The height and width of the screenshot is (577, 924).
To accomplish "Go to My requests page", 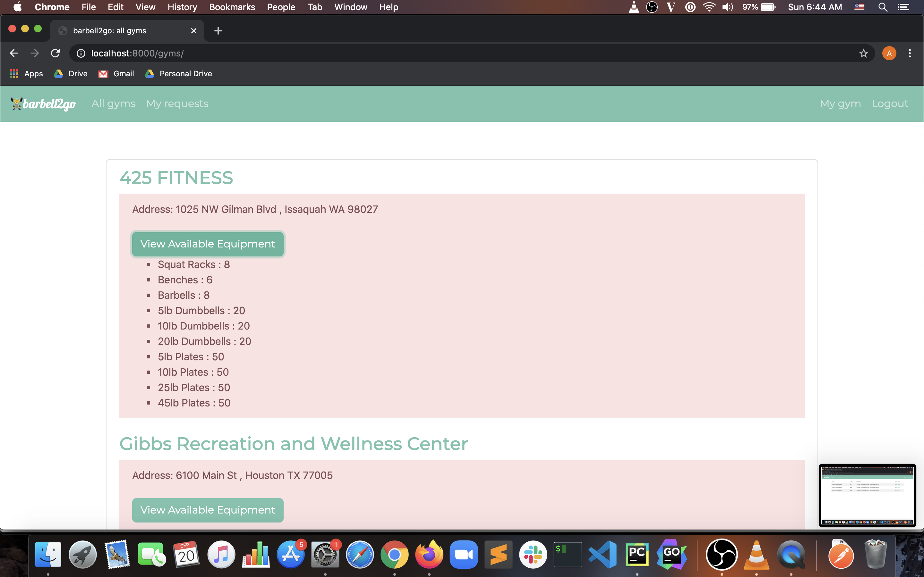I will coord(177,104).
